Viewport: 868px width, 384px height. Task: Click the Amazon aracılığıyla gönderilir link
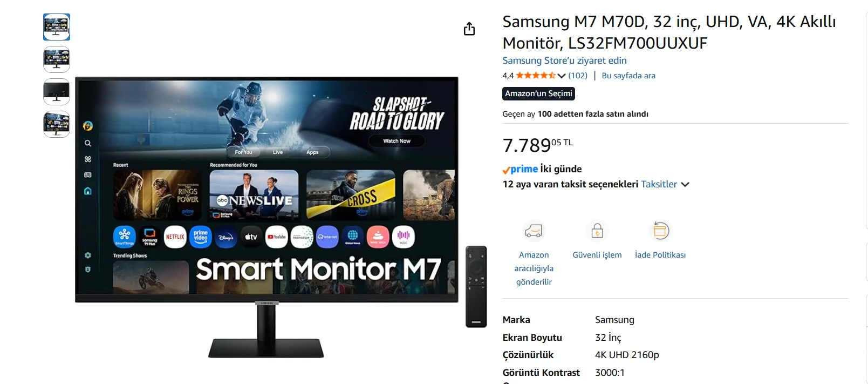point(534,268)
